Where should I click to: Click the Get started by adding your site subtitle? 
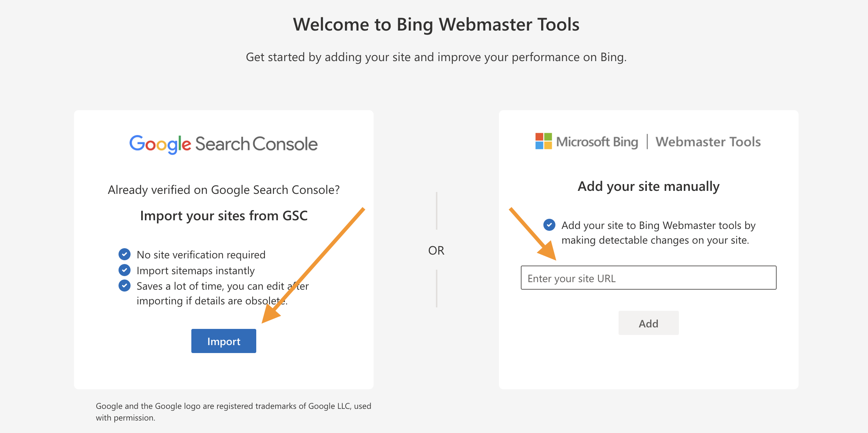pyautogui.click(x=436, y=57)
